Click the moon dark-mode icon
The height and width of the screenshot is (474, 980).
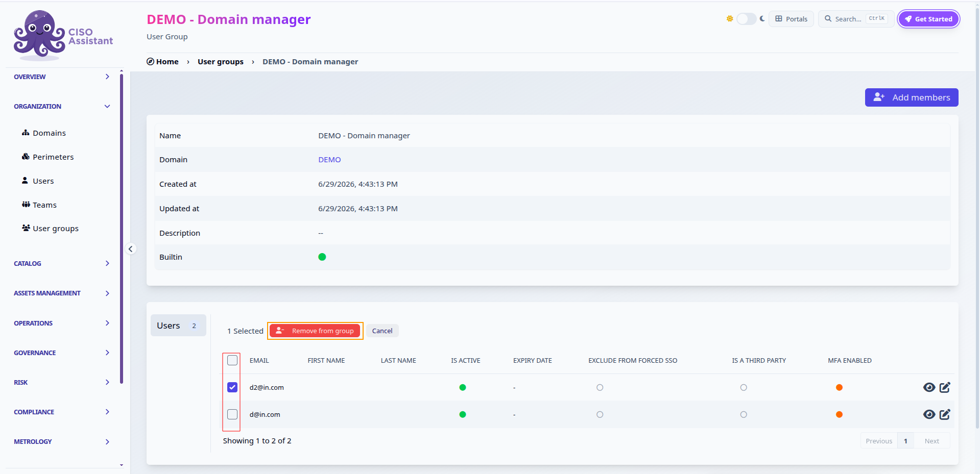(x=762, y=19)
